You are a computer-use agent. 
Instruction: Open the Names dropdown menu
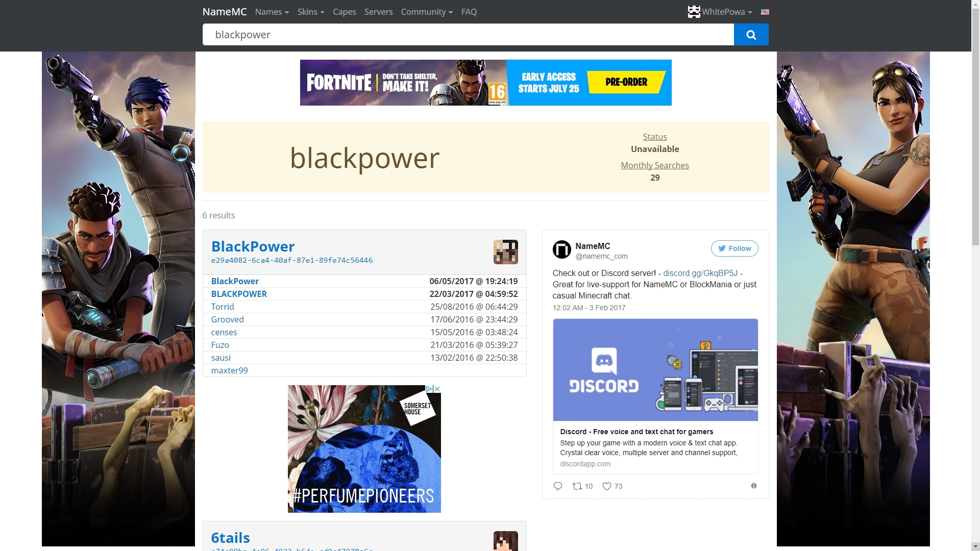tap(272, 12)
